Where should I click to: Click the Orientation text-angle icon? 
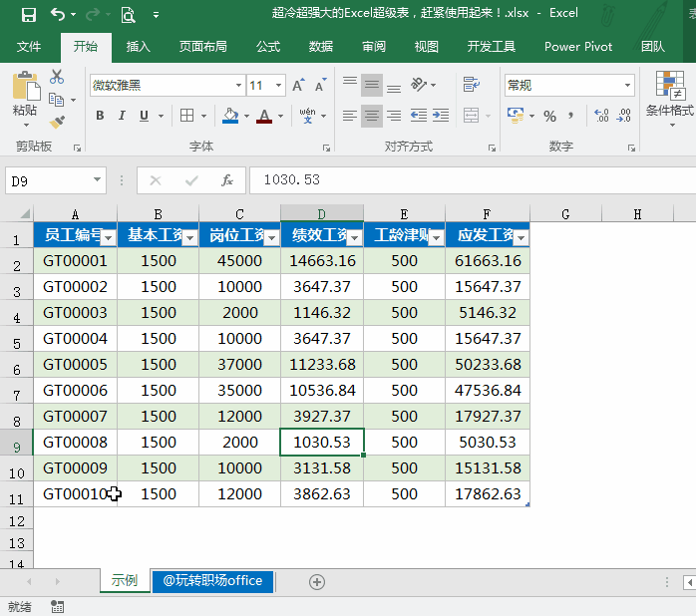[x=418, y=85]
